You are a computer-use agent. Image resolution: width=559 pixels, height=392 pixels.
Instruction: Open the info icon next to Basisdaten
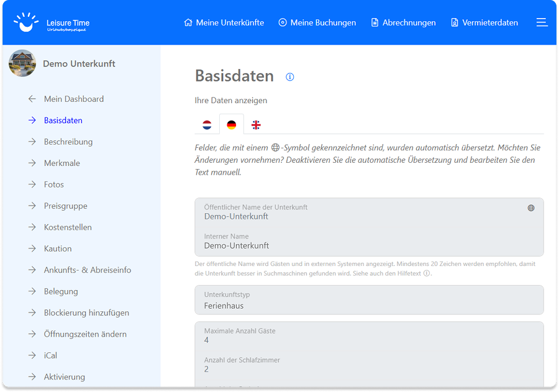coord(289,77)
